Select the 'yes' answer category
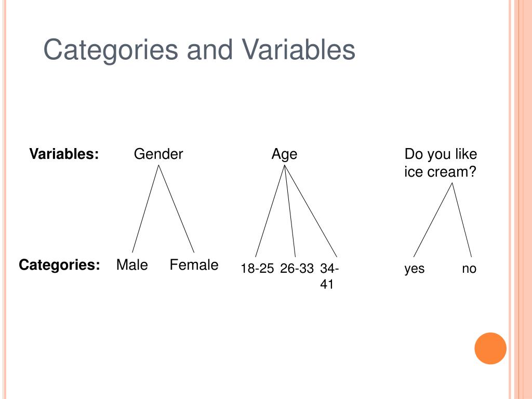Screen dimensions: 532x399 click(x=414, y=269)
